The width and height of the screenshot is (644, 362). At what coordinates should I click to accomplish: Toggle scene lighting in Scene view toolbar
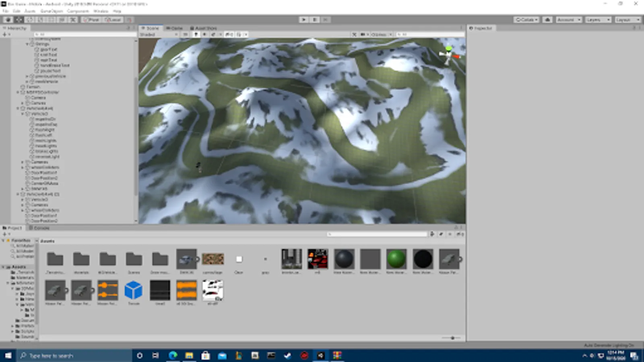pyautogui.click(x=196, y=35)
